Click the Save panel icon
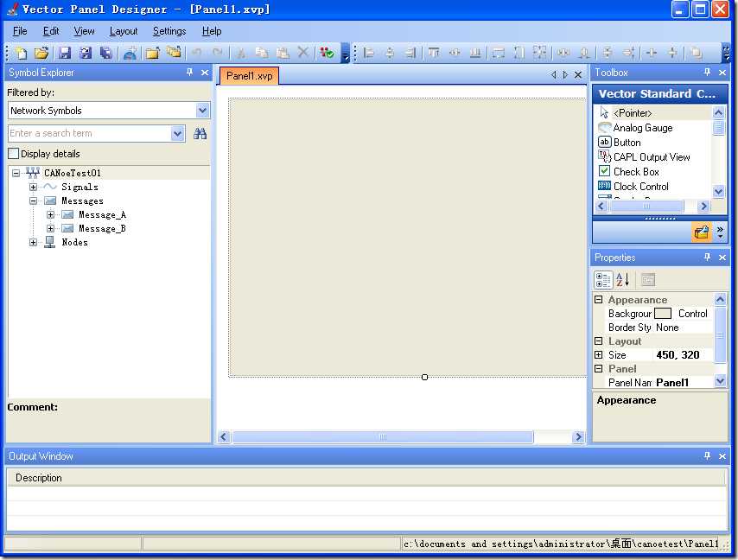 tap(65, 54)
